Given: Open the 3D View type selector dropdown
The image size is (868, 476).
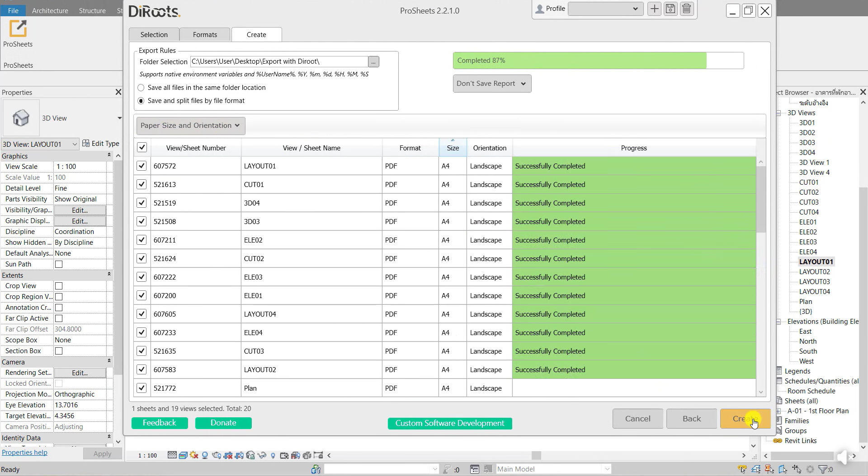Looking at the screenshot, I should tap(119, 118).
